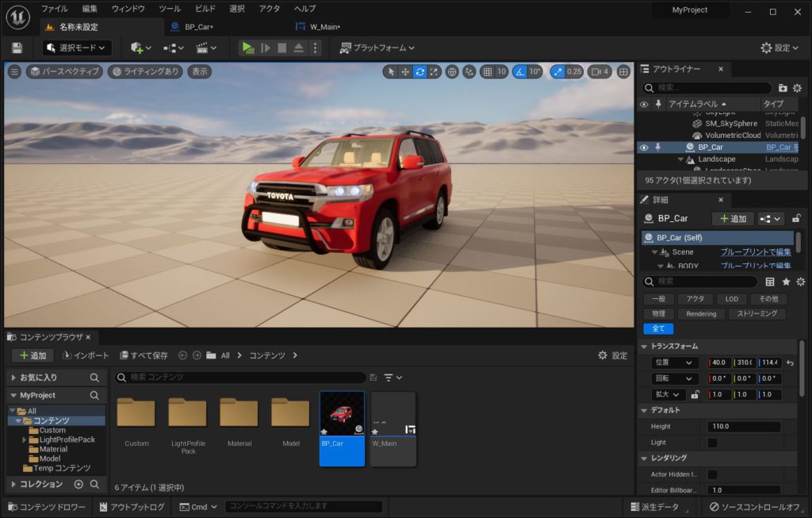Open the パースペクティブ view mode menu

coord(65,71)
